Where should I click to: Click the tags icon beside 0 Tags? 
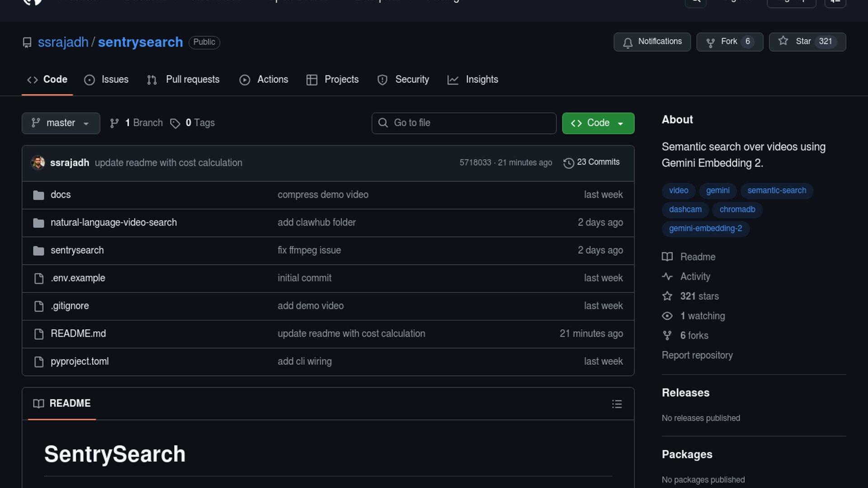175,123
